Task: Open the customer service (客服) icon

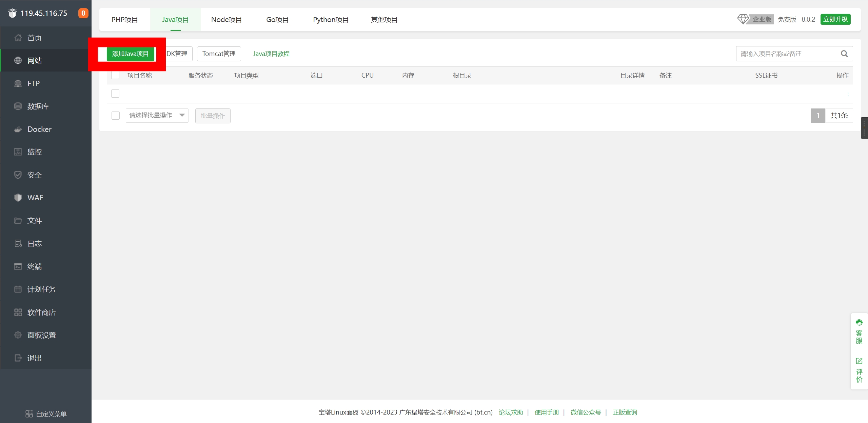Action: 859,323
